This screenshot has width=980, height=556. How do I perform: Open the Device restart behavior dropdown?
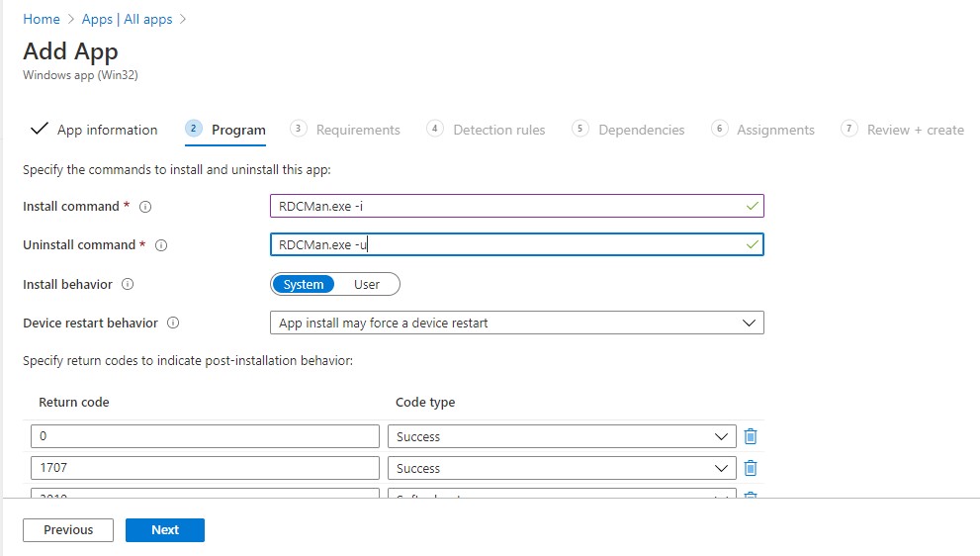(517, 323)
